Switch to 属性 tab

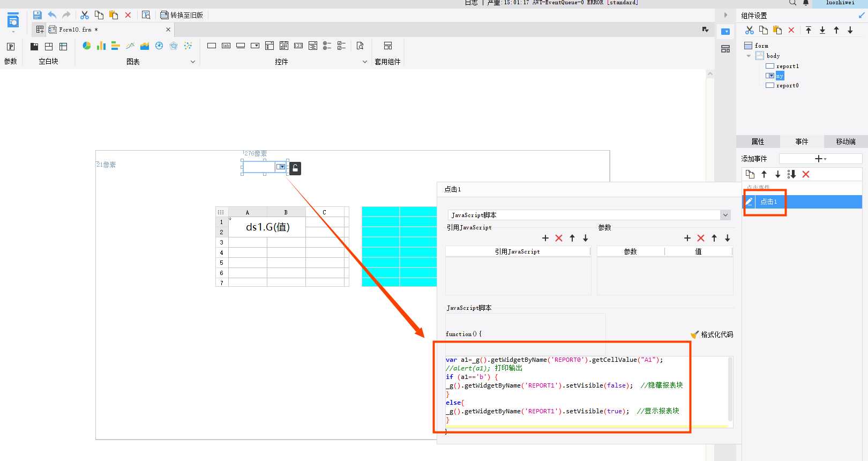click(x=758, y=142)
